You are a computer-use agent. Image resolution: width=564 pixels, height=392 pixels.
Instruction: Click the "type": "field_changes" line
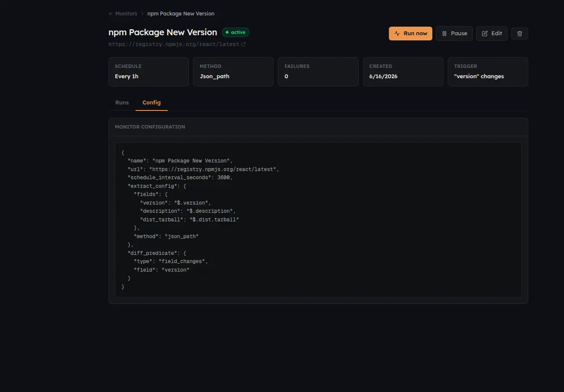tap(171, 261)
